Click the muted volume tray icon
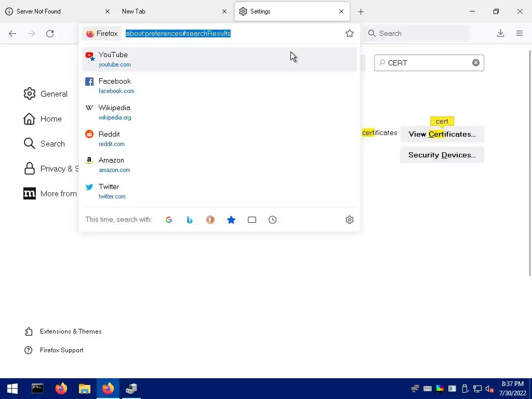 pos(489,389)
